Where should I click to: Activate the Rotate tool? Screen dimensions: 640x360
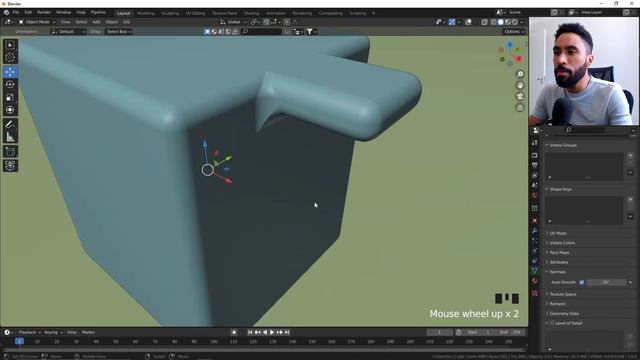10,84
